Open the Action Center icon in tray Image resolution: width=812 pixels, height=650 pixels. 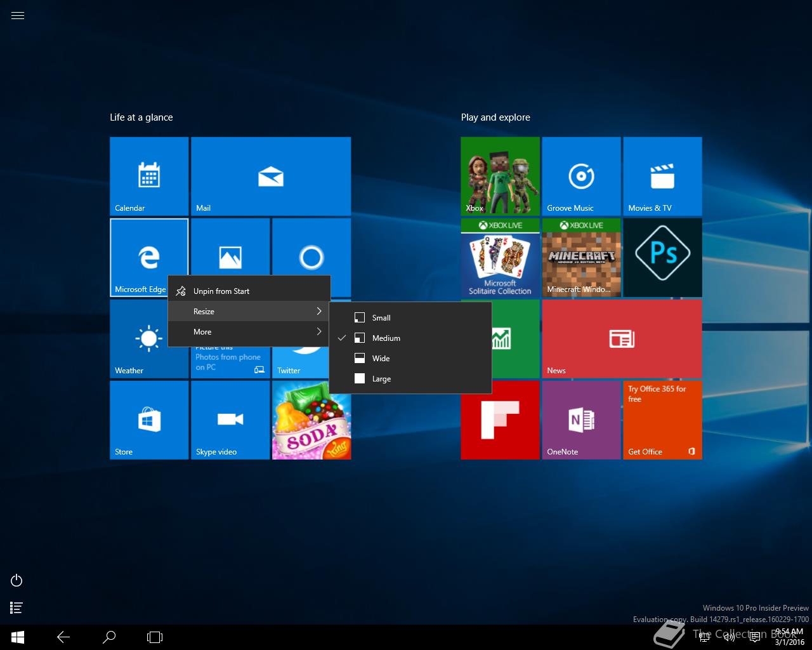pyautogui.click(x=755, y=637)
